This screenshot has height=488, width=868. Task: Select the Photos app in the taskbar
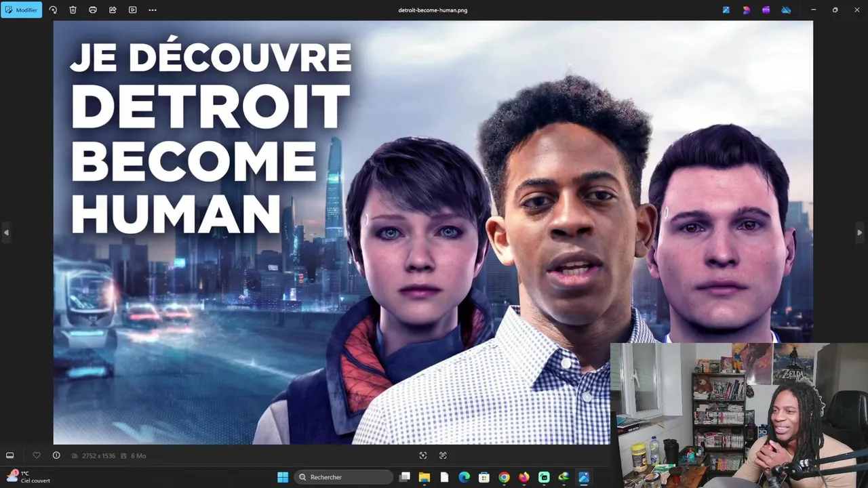click(x=584, y=477)
